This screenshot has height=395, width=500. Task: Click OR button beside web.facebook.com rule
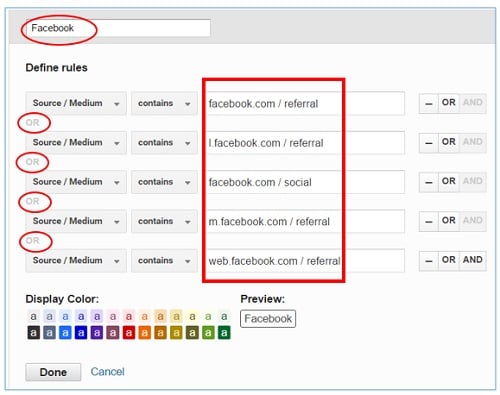point(449,260)
